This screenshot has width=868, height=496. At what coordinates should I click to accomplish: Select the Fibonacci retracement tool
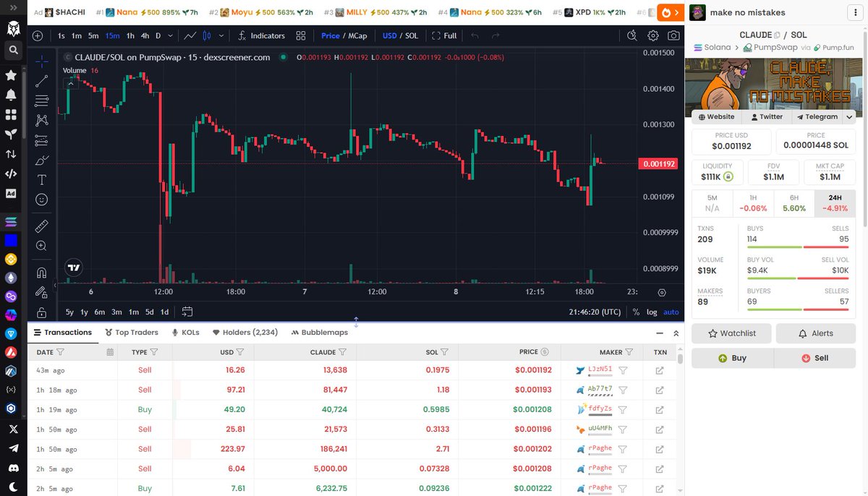pyautogui.click(x=42, y=101)
